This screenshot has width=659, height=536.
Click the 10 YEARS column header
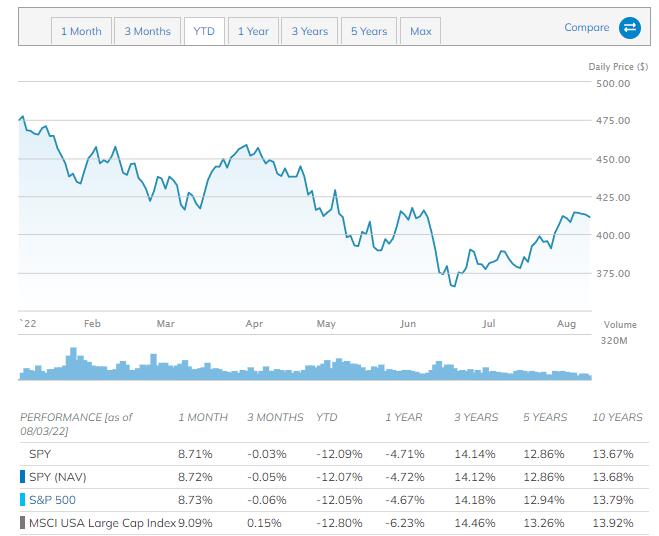(x=617, y=417)
